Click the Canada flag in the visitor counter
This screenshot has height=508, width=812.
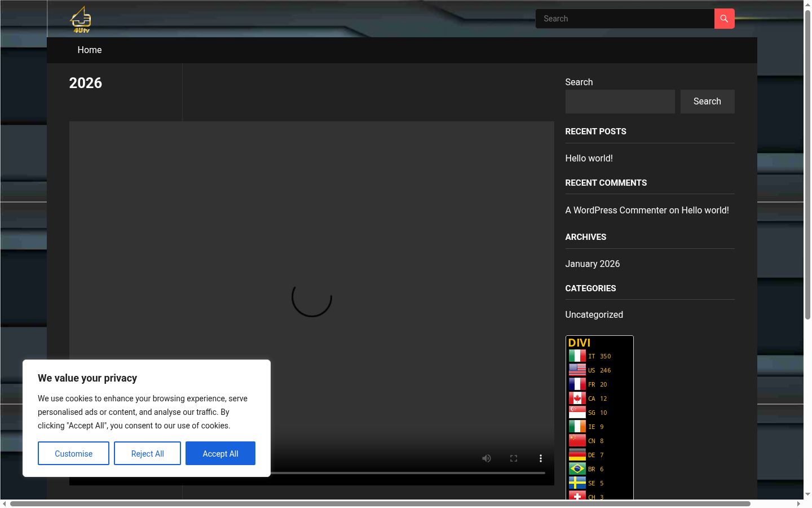coord(577,398)
